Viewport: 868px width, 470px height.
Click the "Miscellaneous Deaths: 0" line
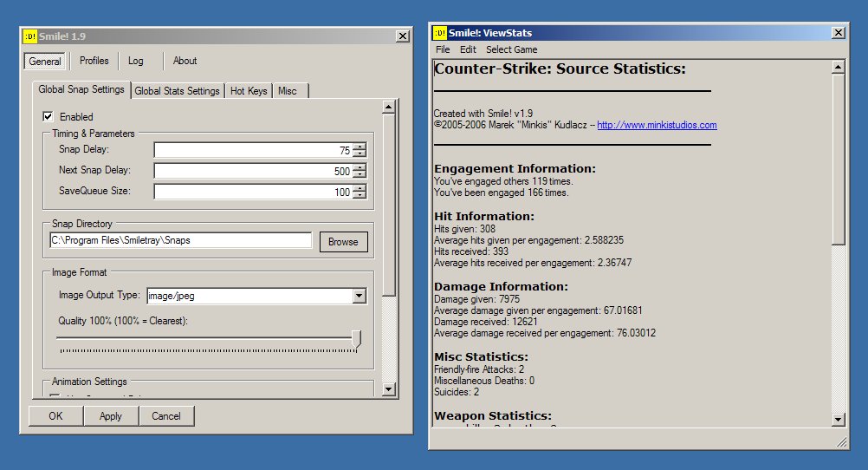click(x=484, y=381)
